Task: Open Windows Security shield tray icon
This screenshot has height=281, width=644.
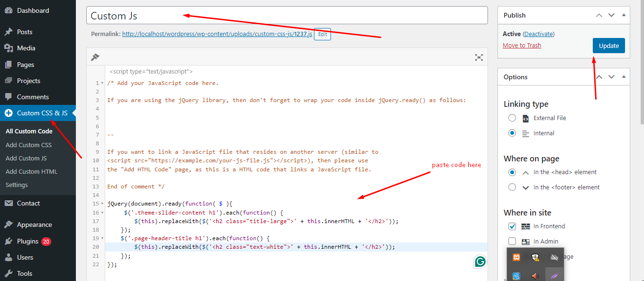Action: (x=535, y=257)
